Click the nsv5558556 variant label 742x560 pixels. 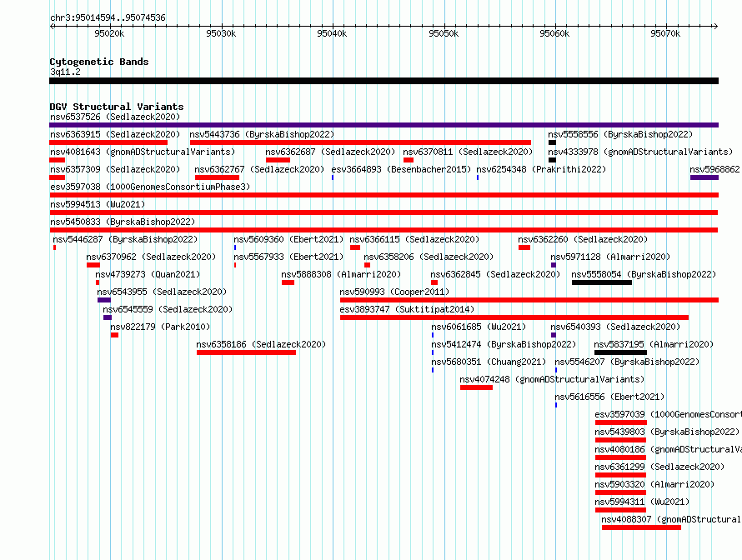click(x=620, y=134)
